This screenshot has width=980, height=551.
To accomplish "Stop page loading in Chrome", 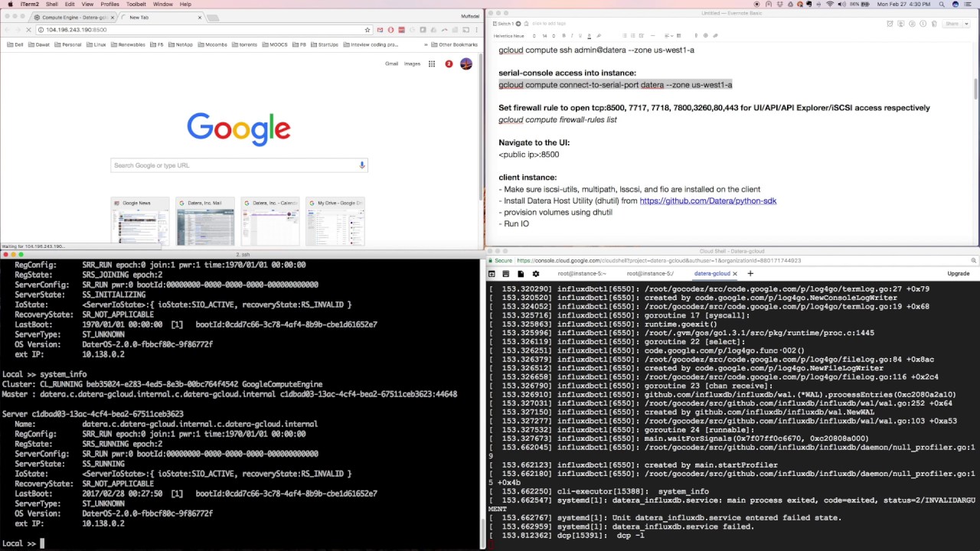I will (28, 30).
